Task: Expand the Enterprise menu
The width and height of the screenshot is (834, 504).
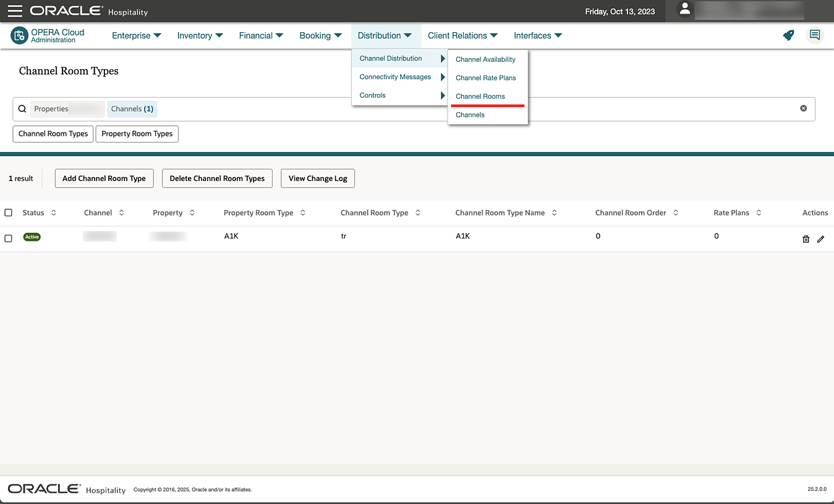Action: point(137,35)
